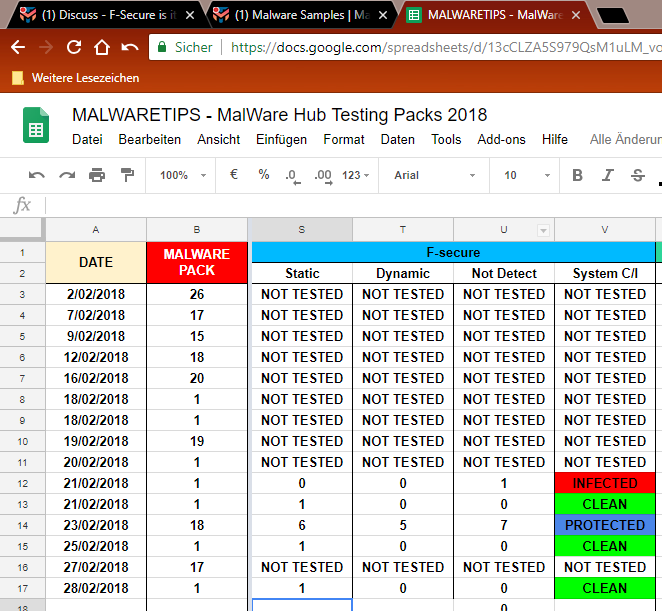Viewport: 662px width, 611px height.
Task: Open Weitere Lesezeichen bookmarks folder
Action: pos(76,78)
